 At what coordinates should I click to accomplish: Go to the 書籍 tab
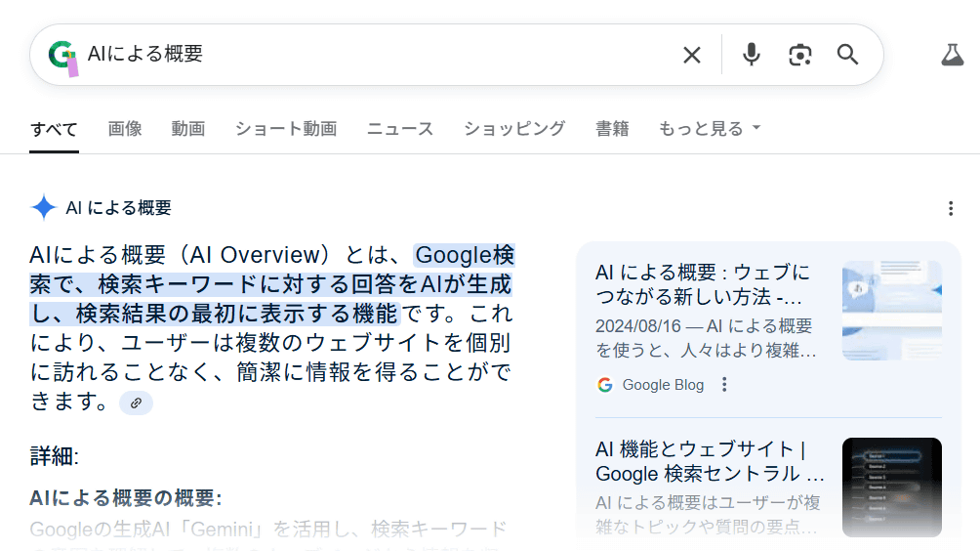[x=612, y=129]
